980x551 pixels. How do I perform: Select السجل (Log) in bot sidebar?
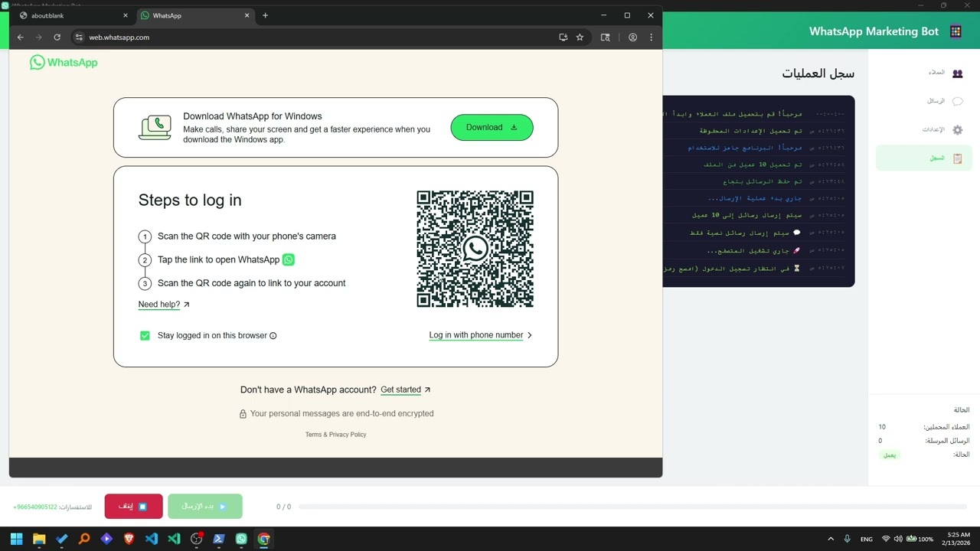pyautogui.click(x=924, y=158)
